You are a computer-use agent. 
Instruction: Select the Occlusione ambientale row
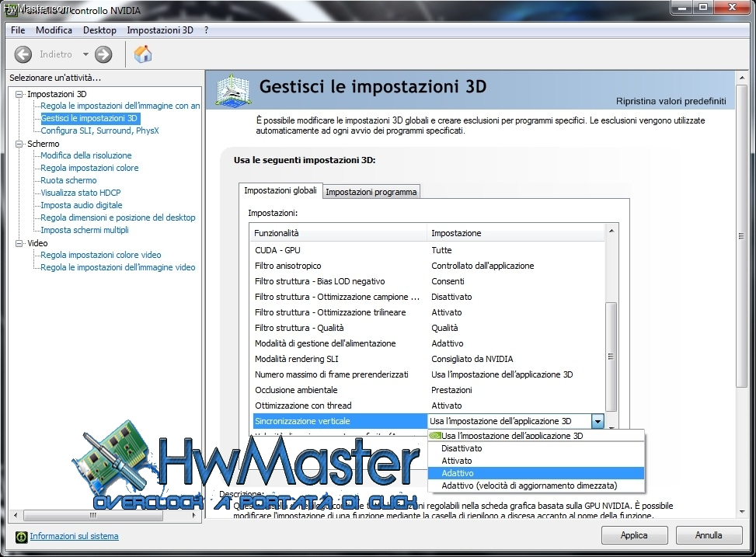[428, 390]
